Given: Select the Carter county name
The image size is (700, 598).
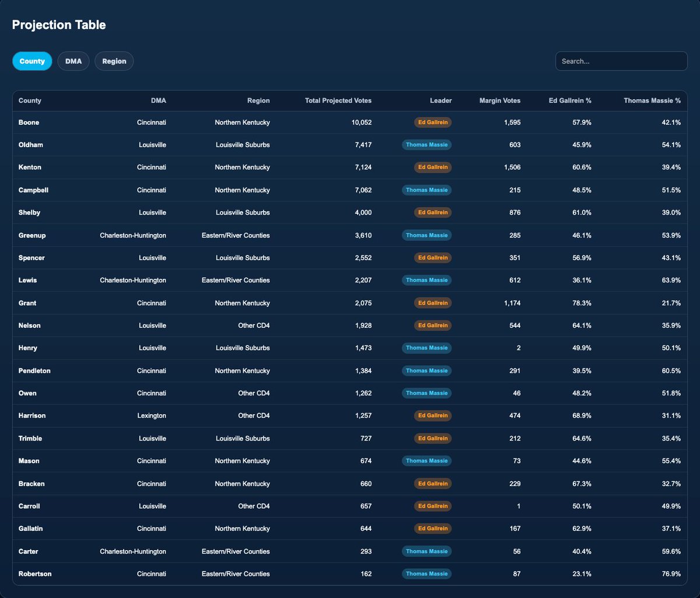Looking at the screenshot, I should (29, 551).
